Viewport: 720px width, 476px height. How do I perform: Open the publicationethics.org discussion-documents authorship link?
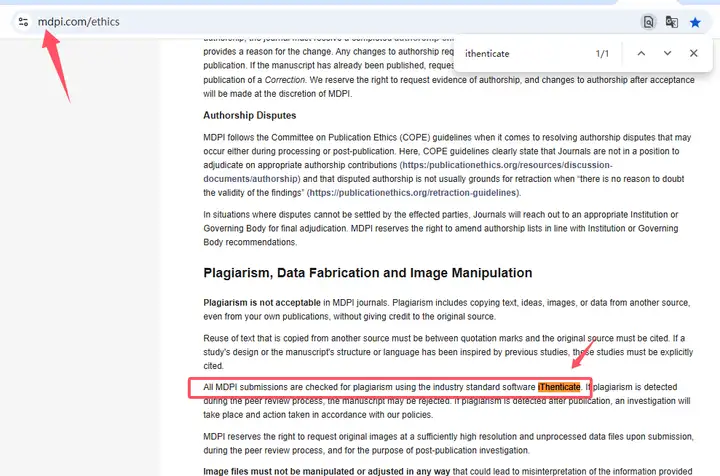(x=408, y=172)
